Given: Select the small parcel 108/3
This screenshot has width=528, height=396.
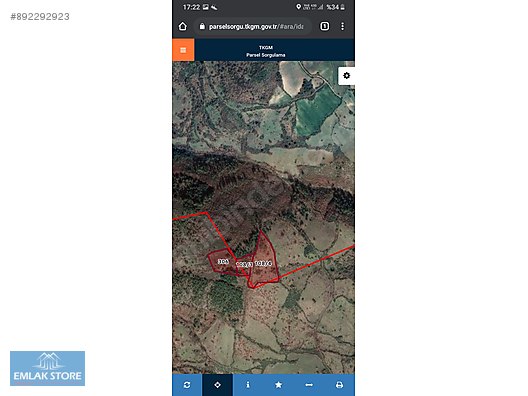Looking at the screenshot, I should [244, 264].
